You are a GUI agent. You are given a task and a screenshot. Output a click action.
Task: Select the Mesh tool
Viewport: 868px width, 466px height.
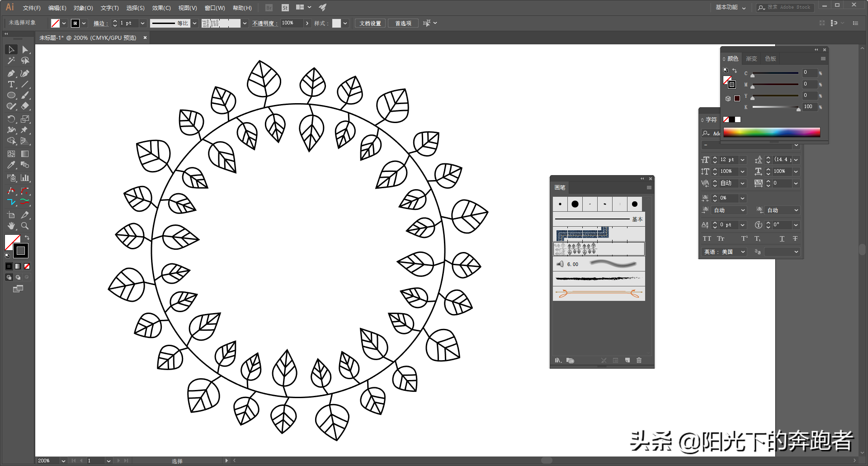pos(11,154)
